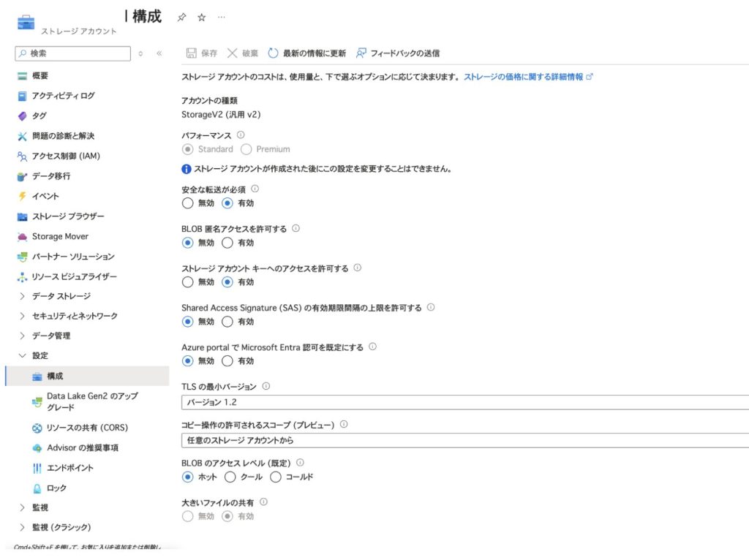Click the refresh icon for 最新の情報に更新
Viewport: 749px width, 560px height.
pyautogui.click(x=273, y=53)
